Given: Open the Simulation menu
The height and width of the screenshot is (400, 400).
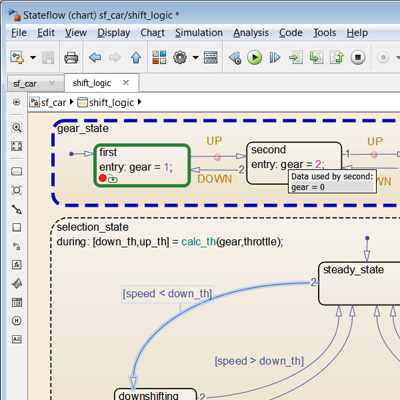Looking at the screenshot, I should point(199,33).
